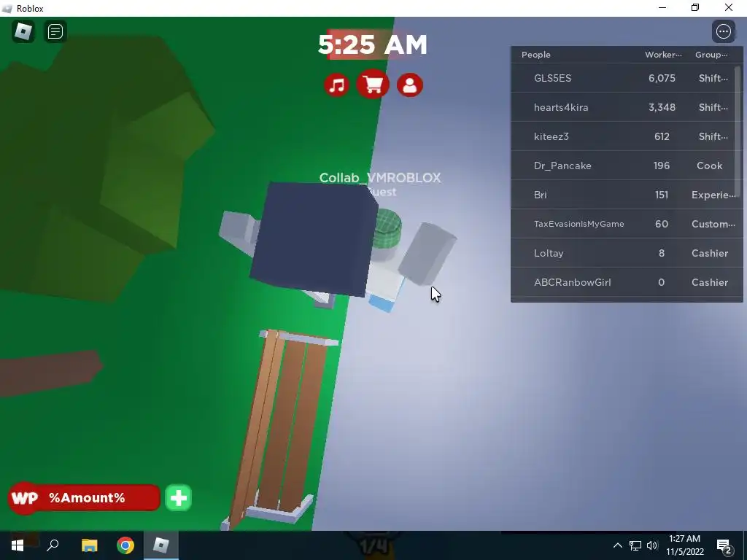Select player Loltay in the leaderboard
Image resolution: width=747 pixels, height=560 pixels.
(x=624, y=253)
